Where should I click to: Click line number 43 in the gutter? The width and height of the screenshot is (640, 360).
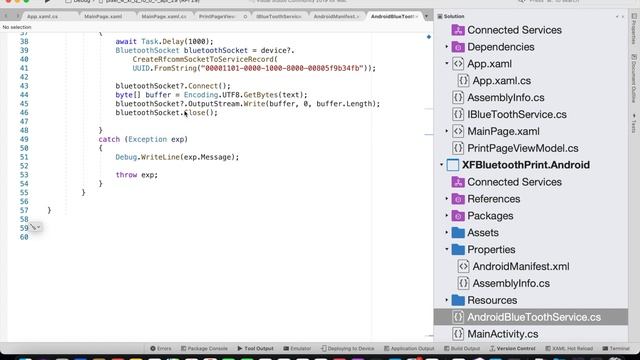click(x=24, y=86)
